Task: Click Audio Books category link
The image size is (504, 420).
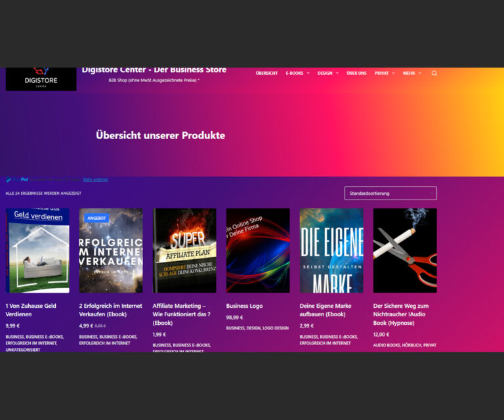Action: click(x=387, y=345)
